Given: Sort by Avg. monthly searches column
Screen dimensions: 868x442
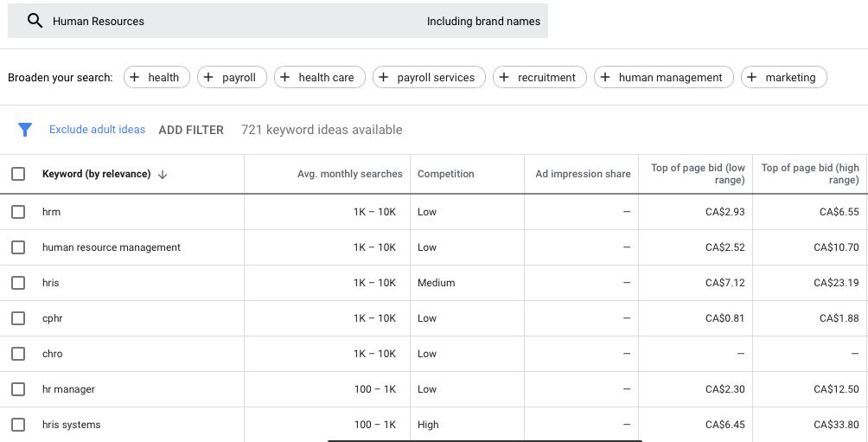Looking at the screenshot, I should (x=350, y=174).
